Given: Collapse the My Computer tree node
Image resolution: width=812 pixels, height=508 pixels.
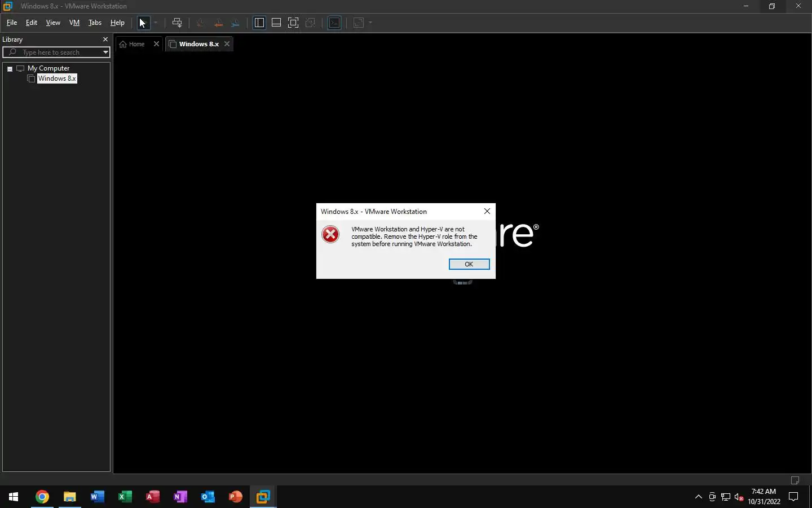Looking at the screenshot, I should point(10,69).
